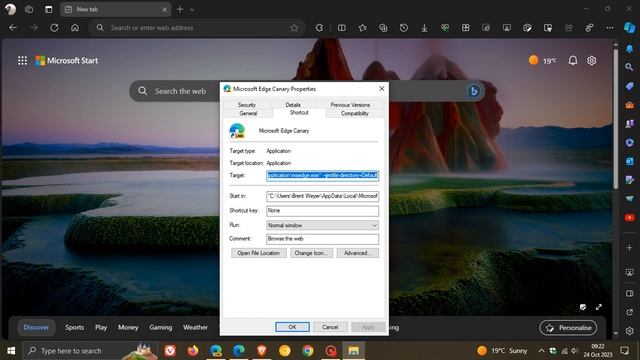Open the Outlook icon in sidebar
640x360 pixels.
[629, 161]
